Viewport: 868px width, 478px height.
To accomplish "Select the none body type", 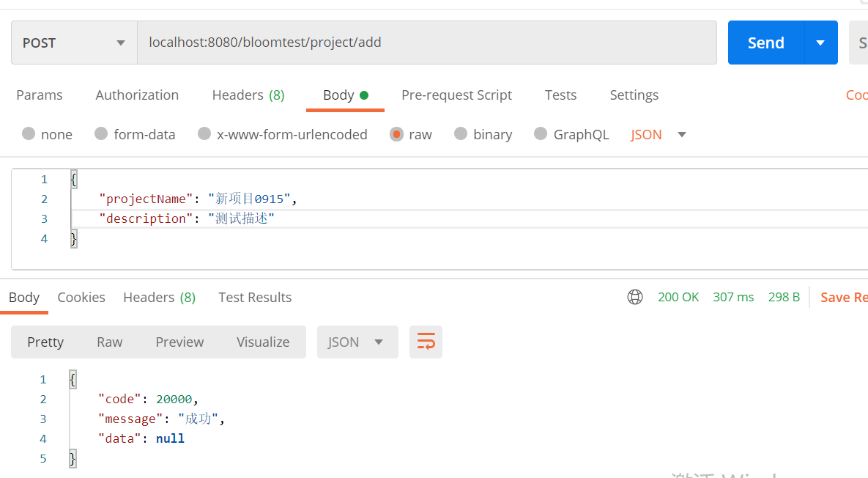I will pyautogui.click(x=29, y=133).
